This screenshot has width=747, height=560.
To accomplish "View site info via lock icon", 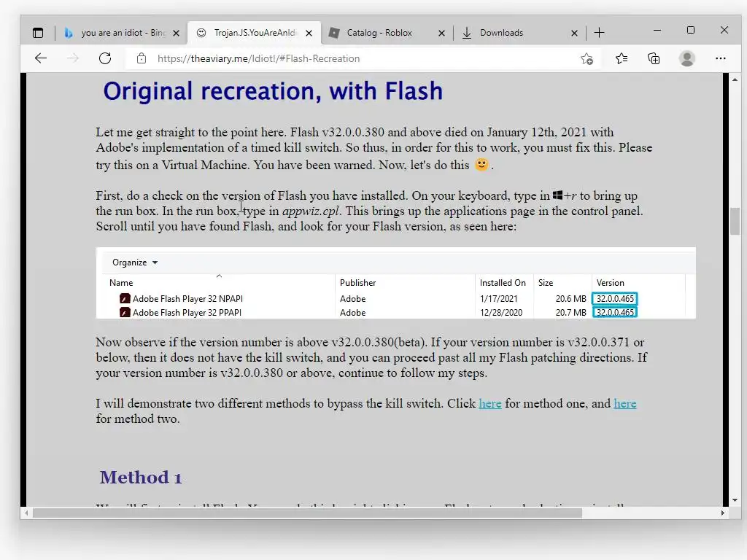I will click(x=142, y=58).
